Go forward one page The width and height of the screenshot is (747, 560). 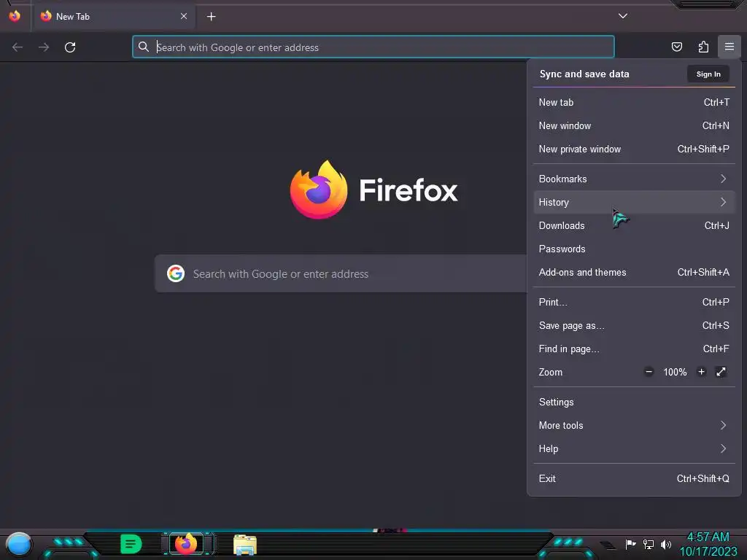44,47
